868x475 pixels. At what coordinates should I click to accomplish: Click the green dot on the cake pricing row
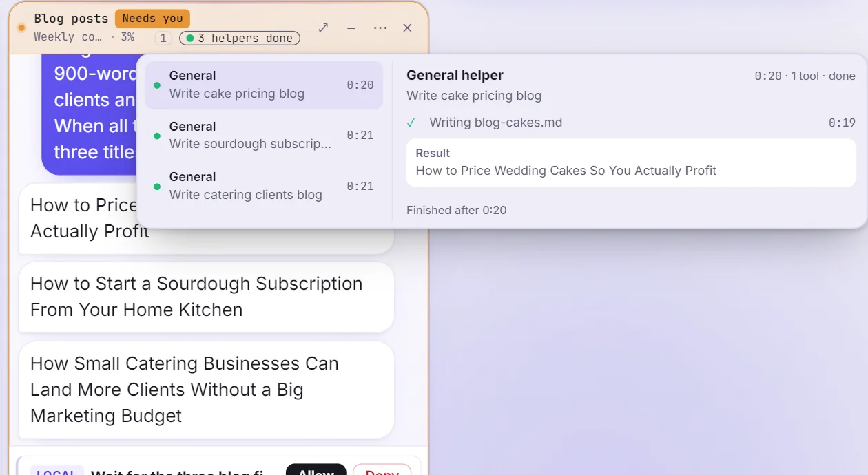157,85
